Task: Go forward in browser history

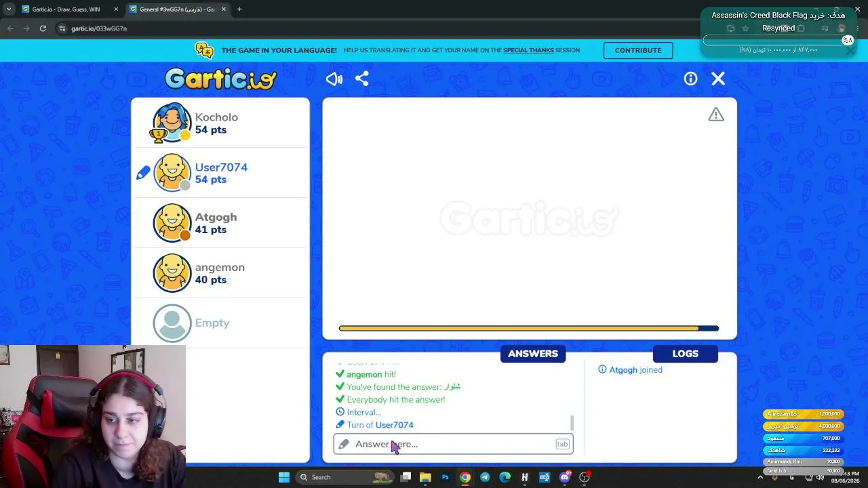Action: pos(26,28)
